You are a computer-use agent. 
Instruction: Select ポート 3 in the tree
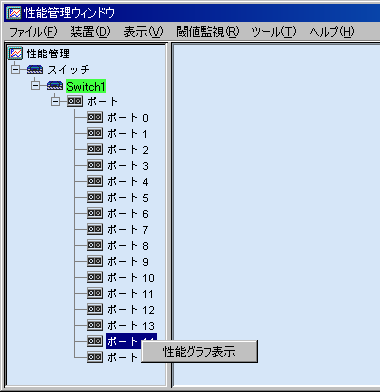tap(128, 166)
